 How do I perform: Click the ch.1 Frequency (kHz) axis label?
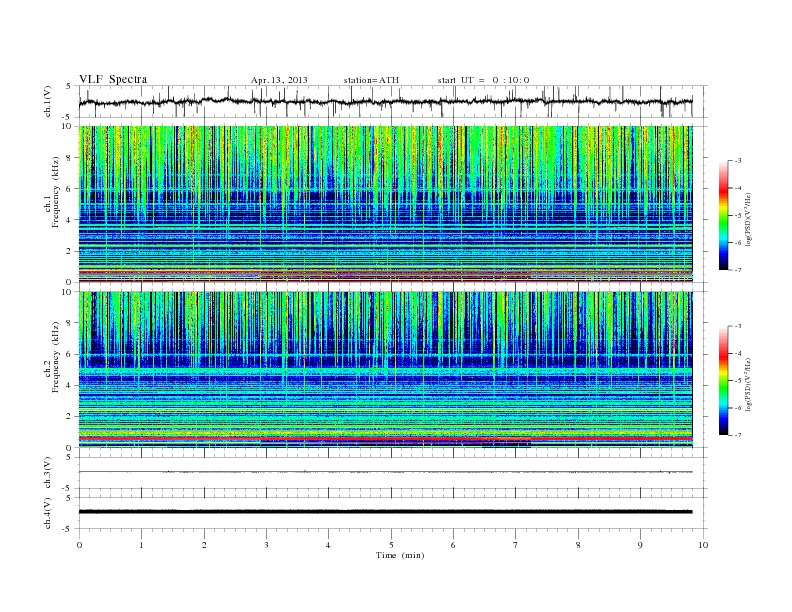point(52,192)
